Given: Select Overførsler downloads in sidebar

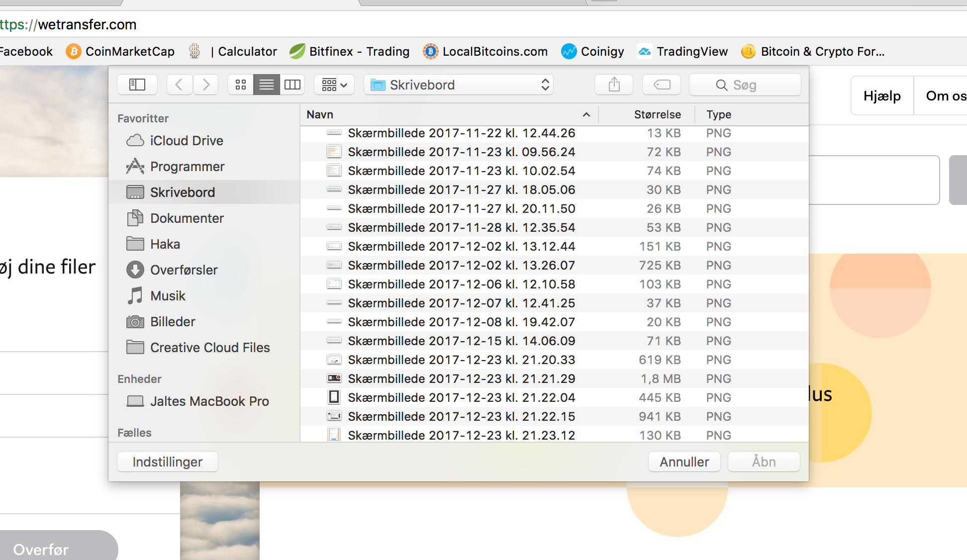Looking at the screenshot, I should [x=184, y=270].
